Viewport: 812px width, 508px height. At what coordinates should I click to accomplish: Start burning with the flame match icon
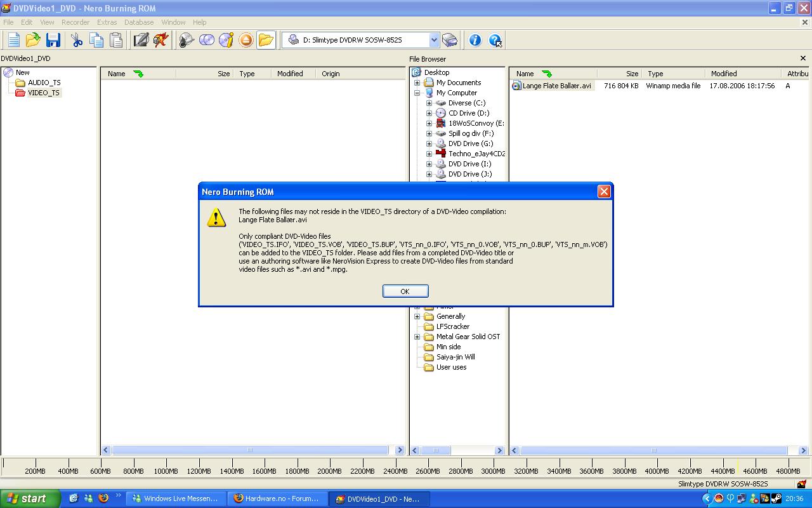coord(161,40)
